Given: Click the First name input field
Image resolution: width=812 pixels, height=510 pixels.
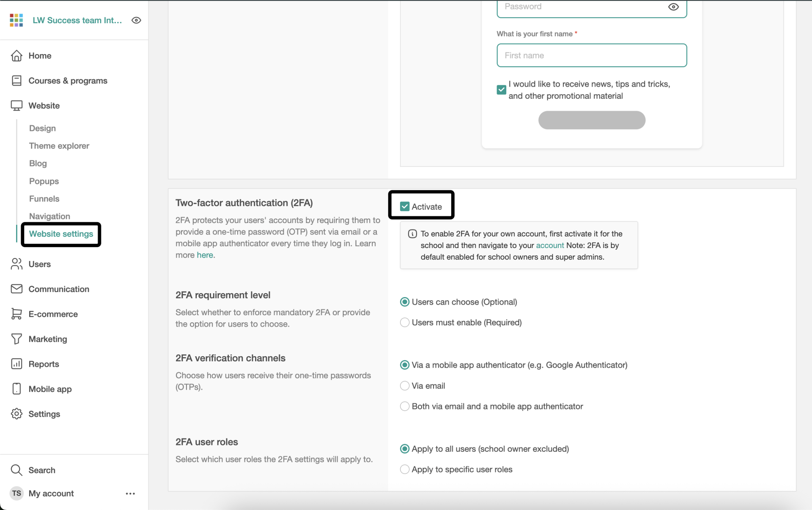Looking at the screenshot, I should click(x=592, y=55).
